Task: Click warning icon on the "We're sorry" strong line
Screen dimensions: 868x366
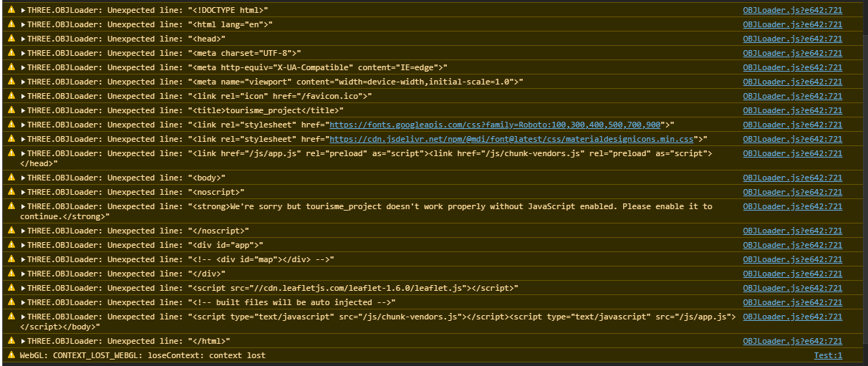Action: pos(11,206)
